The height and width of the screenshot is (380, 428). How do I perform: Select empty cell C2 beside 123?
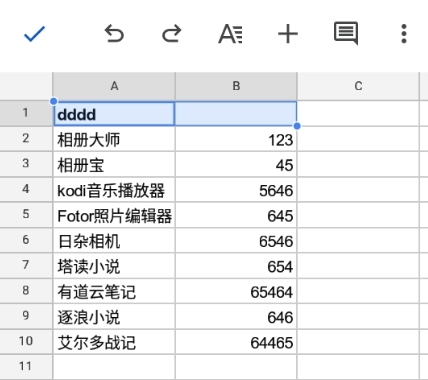pyautogui.click(x=358, y=139)
